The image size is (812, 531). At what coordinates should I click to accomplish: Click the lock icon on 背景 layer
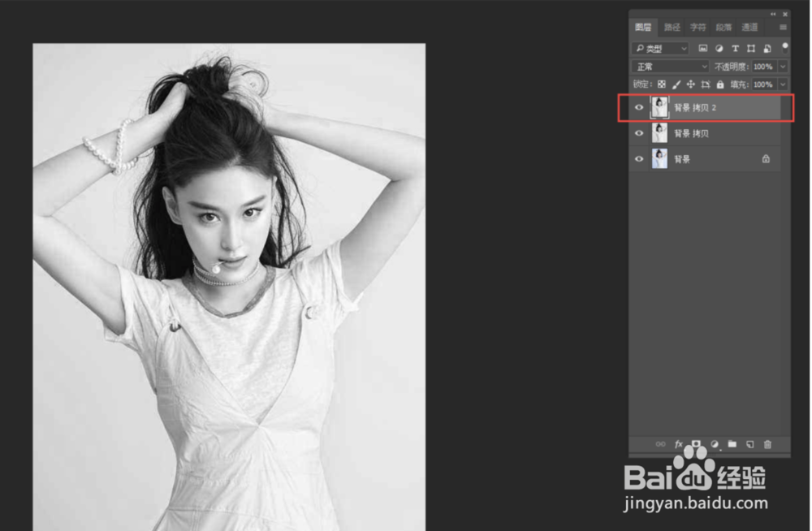(x=766, y=159)
